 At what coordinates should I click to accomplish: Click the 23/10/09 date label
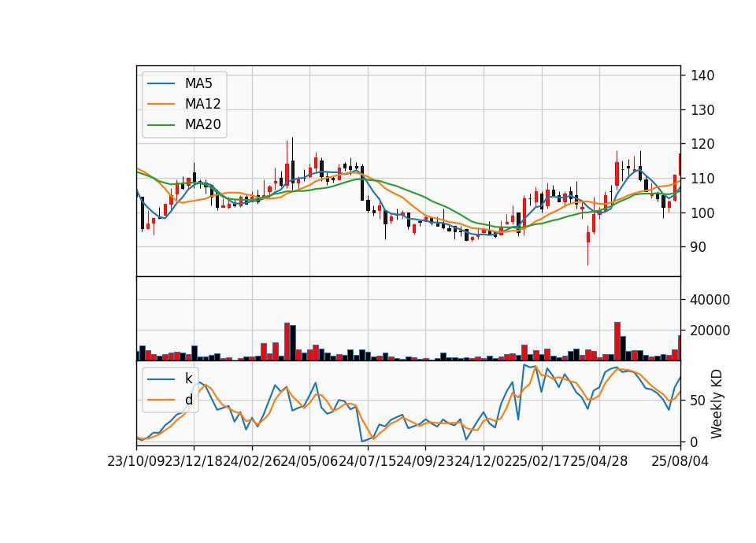(136, 461)
